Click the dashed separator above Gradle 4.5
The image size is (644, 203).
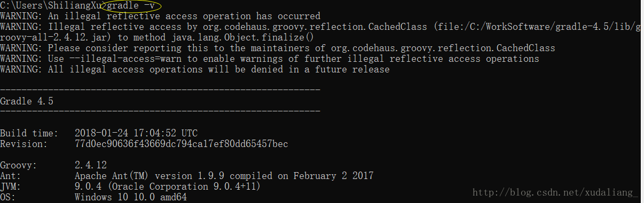160,90
